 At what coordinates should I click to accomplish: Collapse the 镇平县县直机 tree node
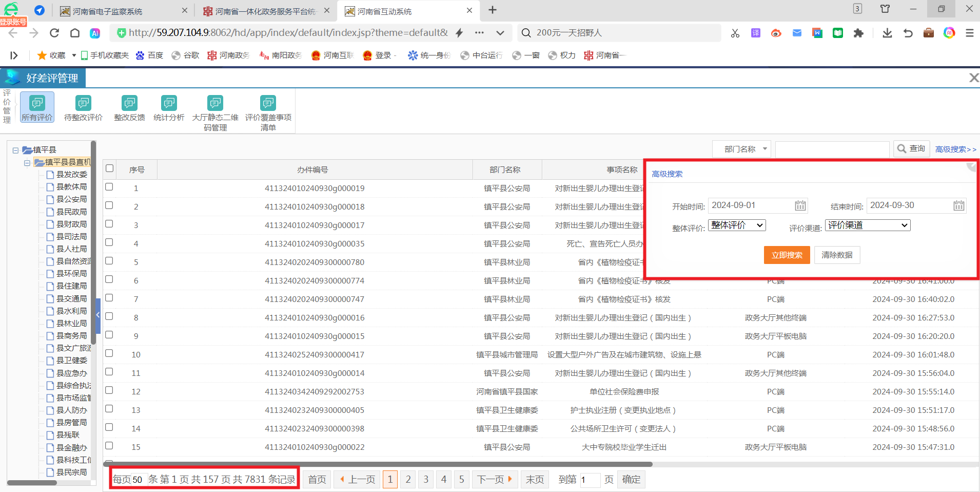coord(27,163)
